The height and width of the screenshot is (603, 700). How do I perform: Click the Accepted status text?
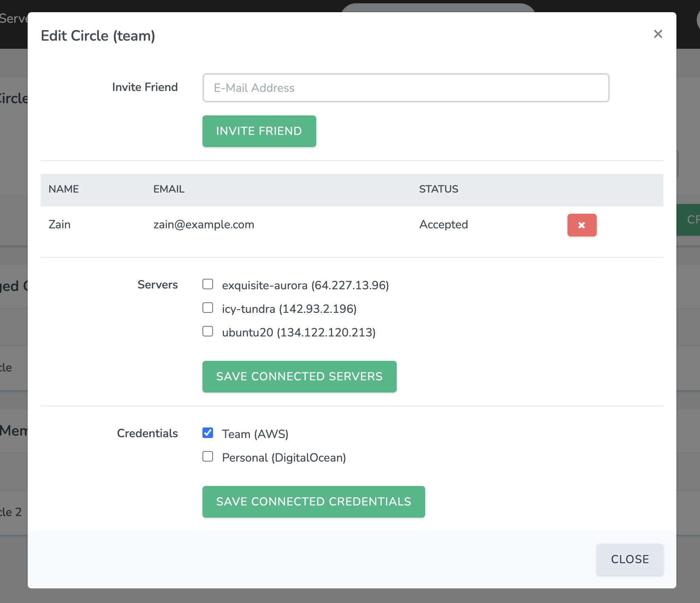tap(443, 225)
